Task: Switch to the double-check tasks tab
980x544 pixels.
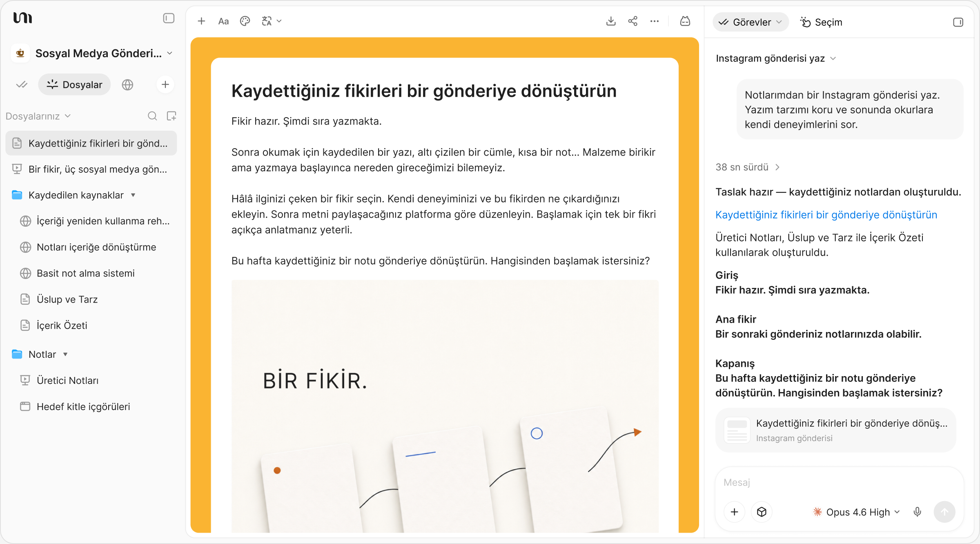Action: click(x=22, y=85)
